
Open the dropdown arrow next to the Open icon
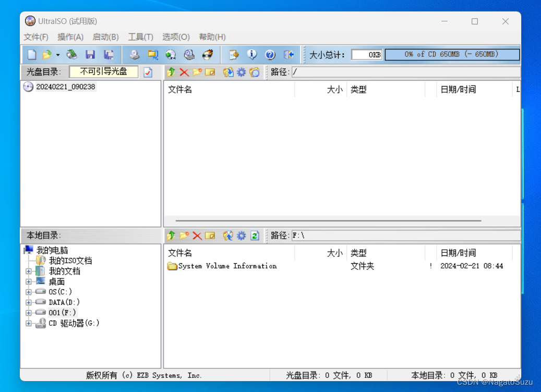(57, 55)
